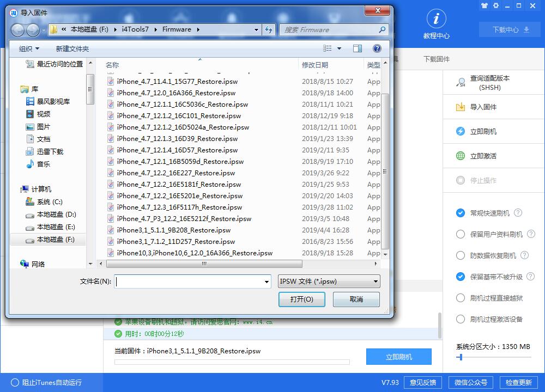Click the file list vertical scrollbar
Viewport: 545px width, 392px height.
tap(385, 171)
